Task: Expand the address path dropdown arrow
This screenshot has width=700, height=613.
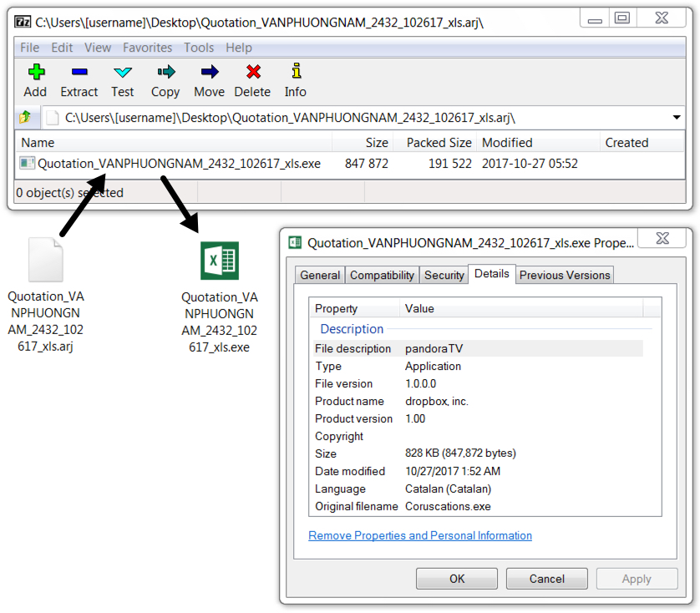Action: [x=677, y=118]
